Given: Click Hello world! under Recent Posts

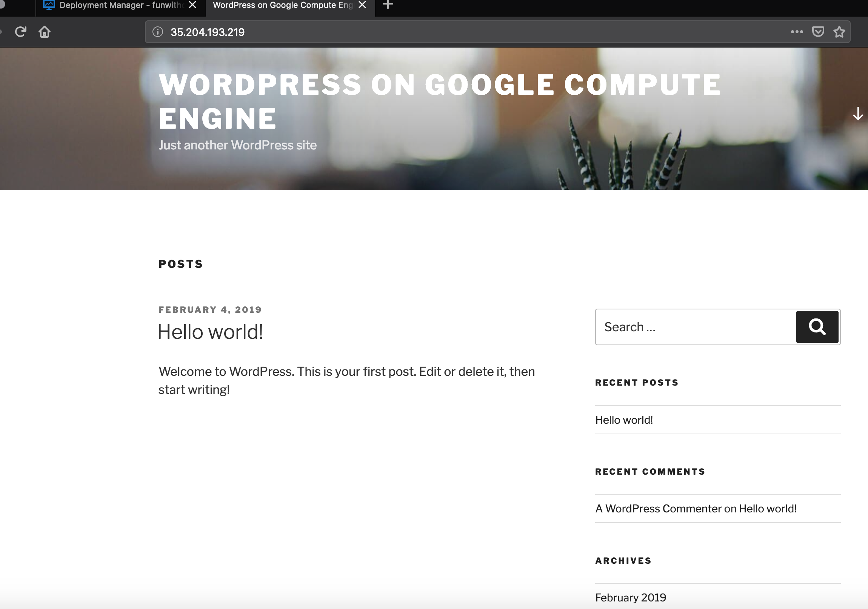Looking at the screenshot, I should click(x=624, y=420).
